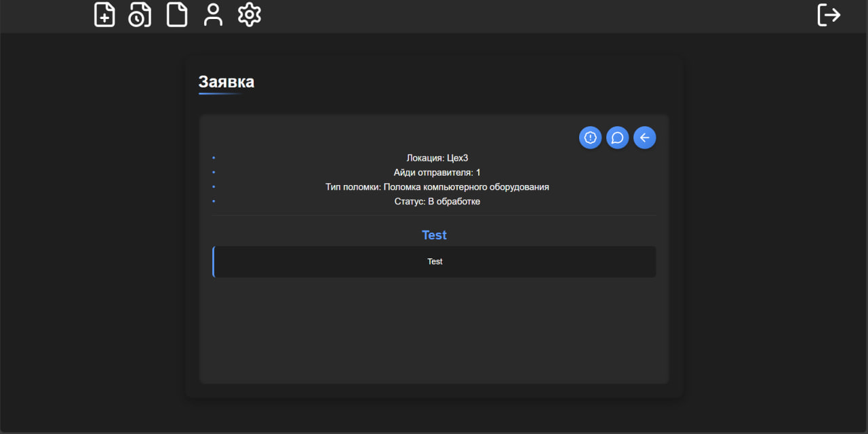This screenshot has height=434, width=868.
Task: Click the bullet beside "Статус: В обработке"
Action: 214,201
